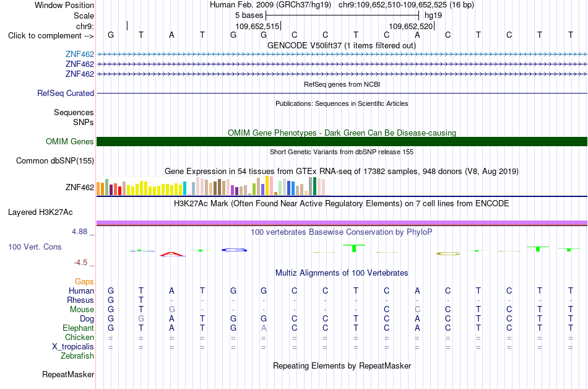Click the gray G in the Mouse row
This screenshot has width=588, height=389.
click(171, 310)
